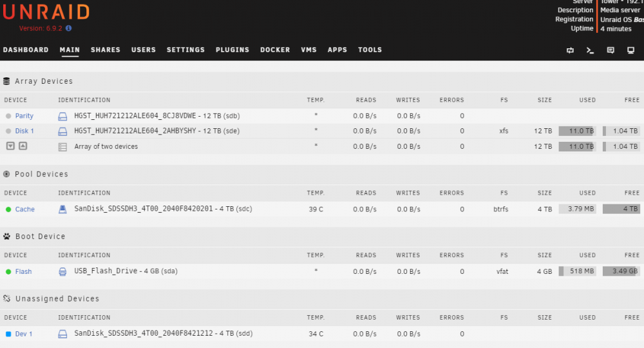Screen dimensions: 644x348
Task: Select the Main tab
Action: click(x=70, y=50)
